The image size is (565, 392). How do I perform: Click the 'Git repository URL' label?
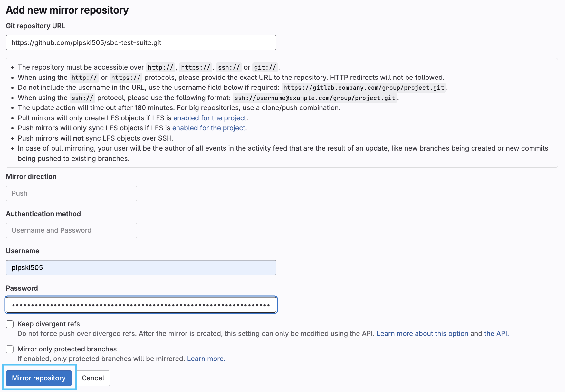pos(35,26)
